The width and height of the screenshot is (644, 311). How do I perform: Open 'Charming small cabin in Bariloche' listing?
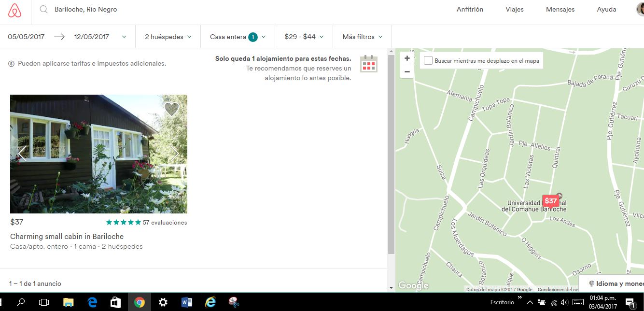67,237
